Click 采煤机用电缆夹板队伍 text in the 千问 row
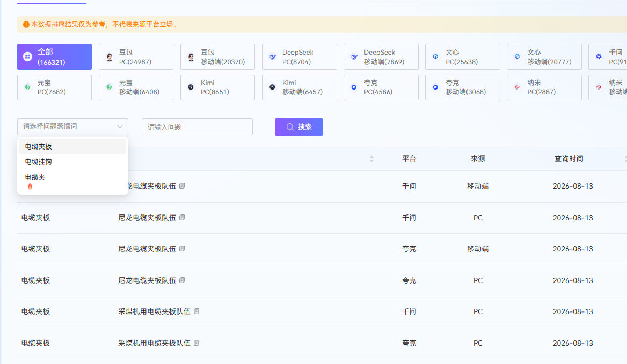This screenshot has height=364, width=627. (155, 311)
